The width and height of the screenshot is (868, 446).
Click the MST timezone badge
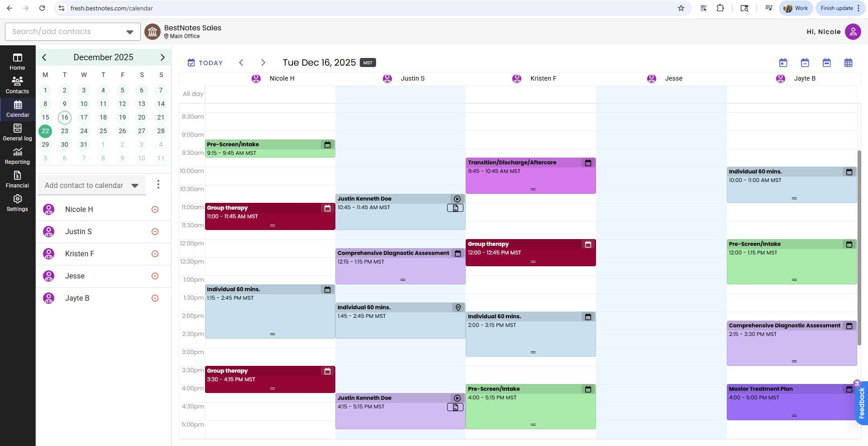368,62
